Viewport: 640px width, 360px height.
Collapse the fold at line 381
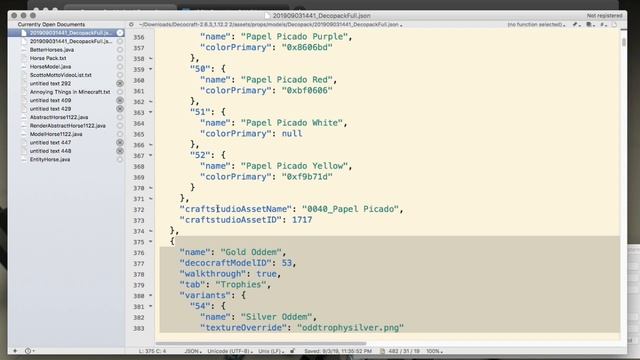click(x=151, y=306)
